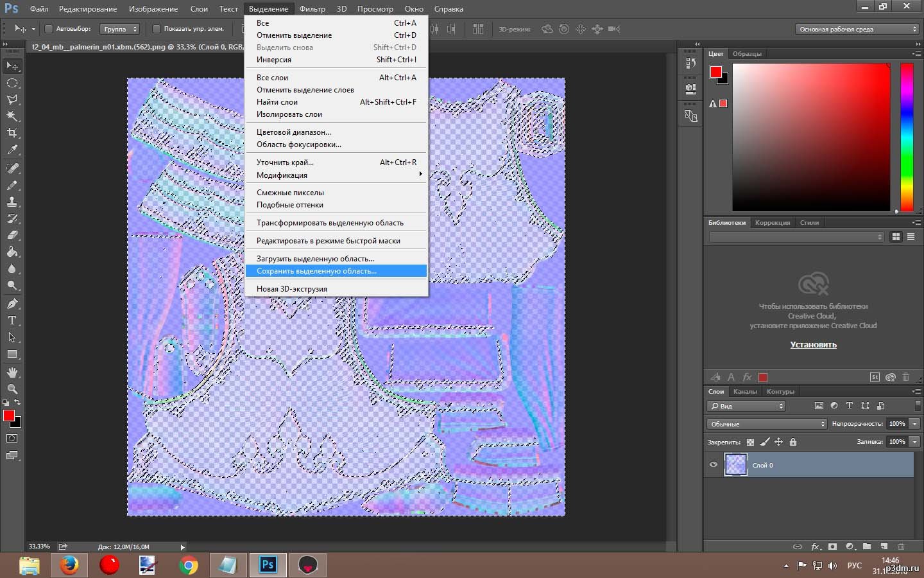
Task: Select the Crop tool
Action: click(x=12, y=133)
